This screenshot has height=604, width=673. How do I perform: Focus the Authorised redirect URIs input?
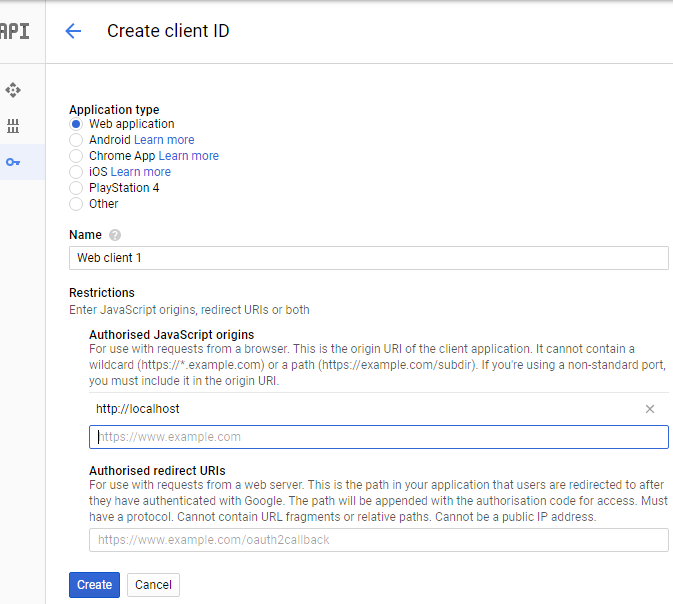coord(379,540)
